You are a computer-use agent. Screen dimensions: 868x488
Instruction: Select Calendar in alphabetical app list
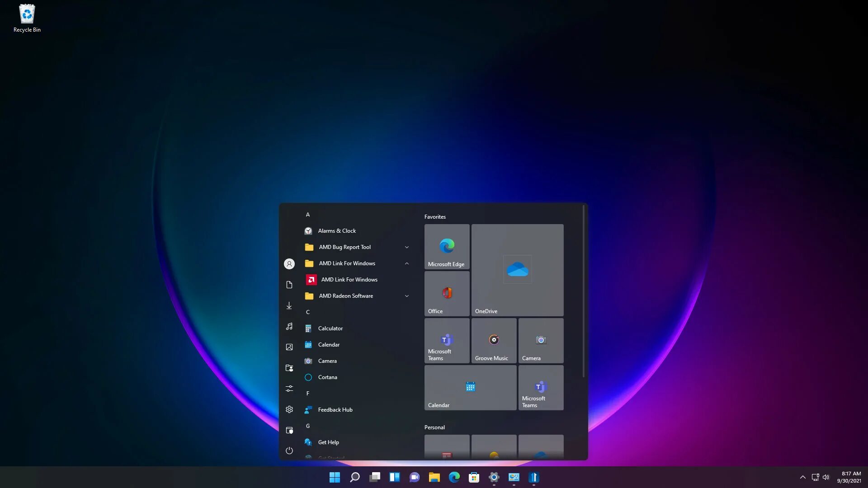pos(329,344)
